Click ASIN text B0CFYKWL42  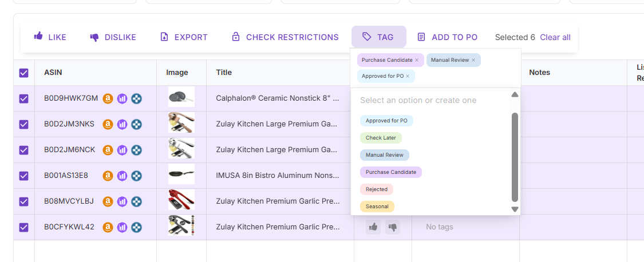tap(69, 227)
